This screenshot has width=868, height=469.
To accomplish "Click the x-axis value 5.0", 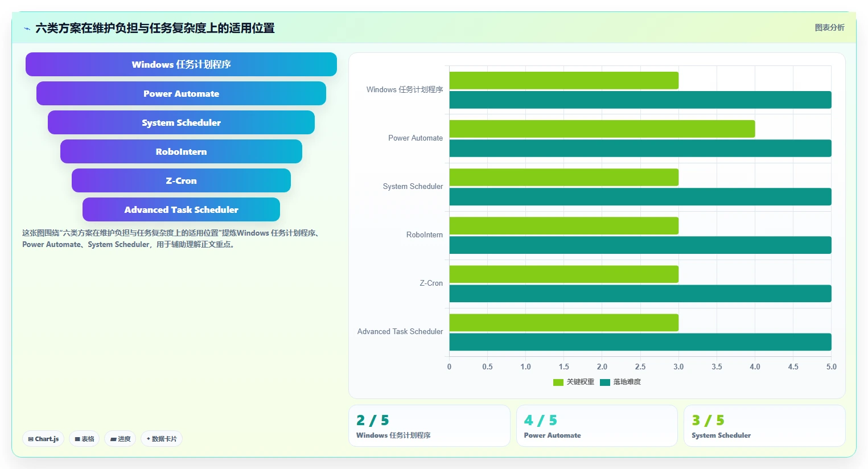I will coord(832,367).
